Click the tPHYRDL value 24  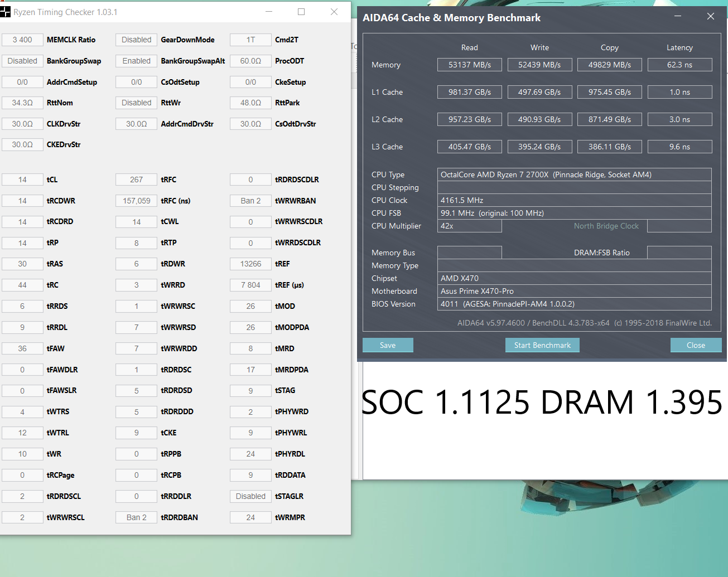(250, 454)
